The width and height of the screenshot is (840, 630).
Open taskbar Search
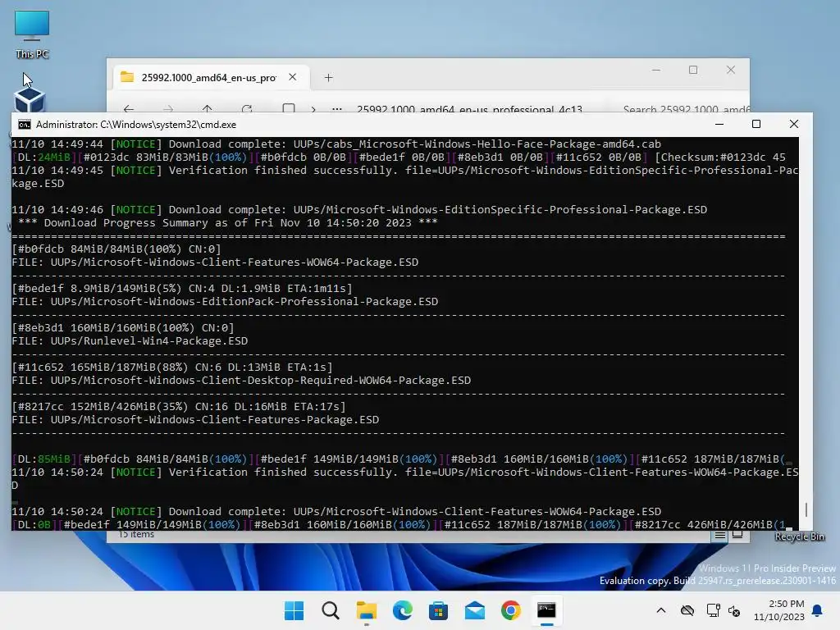[x=331, y=610]
